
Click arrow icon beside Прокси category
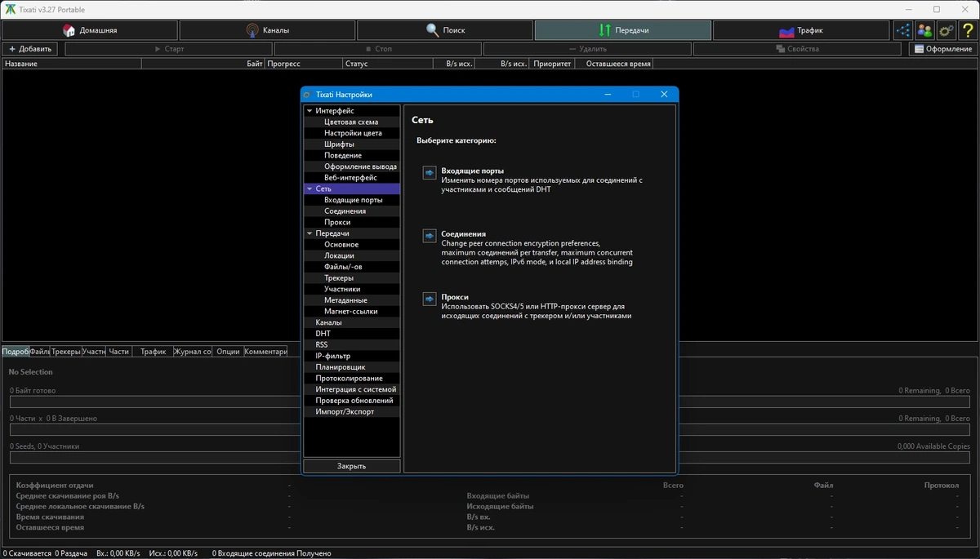tap(430, 299)
